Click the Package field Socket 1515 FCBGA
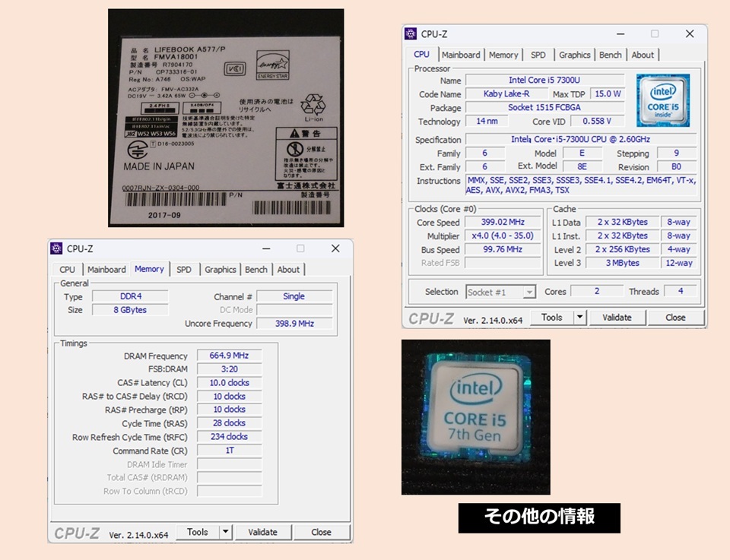 click(x=544, y=107)
